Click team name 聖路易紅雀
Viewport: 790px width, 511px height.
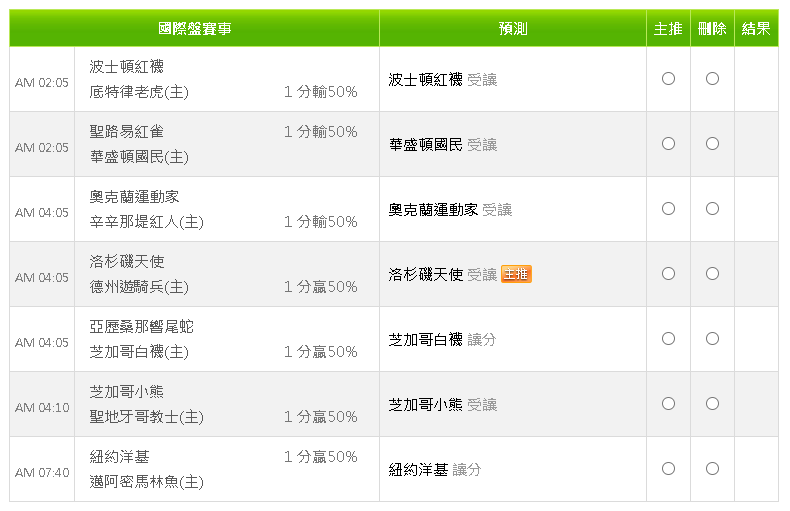[126, 132]
